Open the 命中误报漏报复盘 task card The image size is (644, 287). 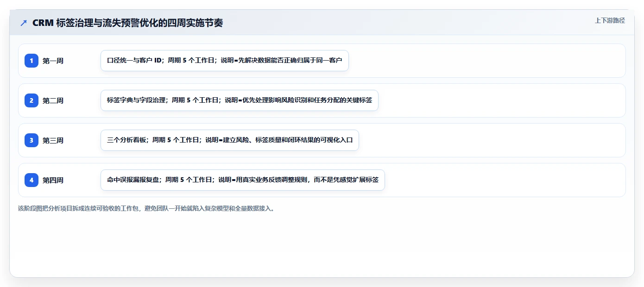(243, 180)
